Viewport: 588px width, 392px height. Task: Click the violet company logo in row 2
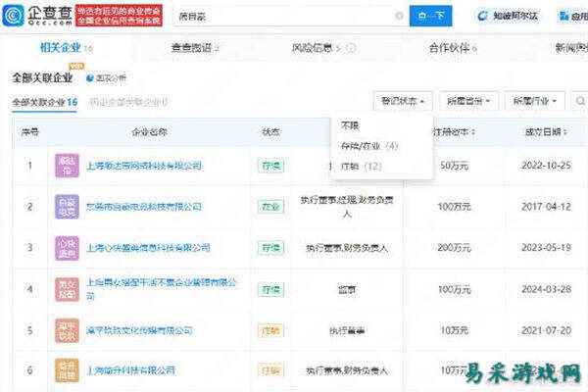pos(67,207)
